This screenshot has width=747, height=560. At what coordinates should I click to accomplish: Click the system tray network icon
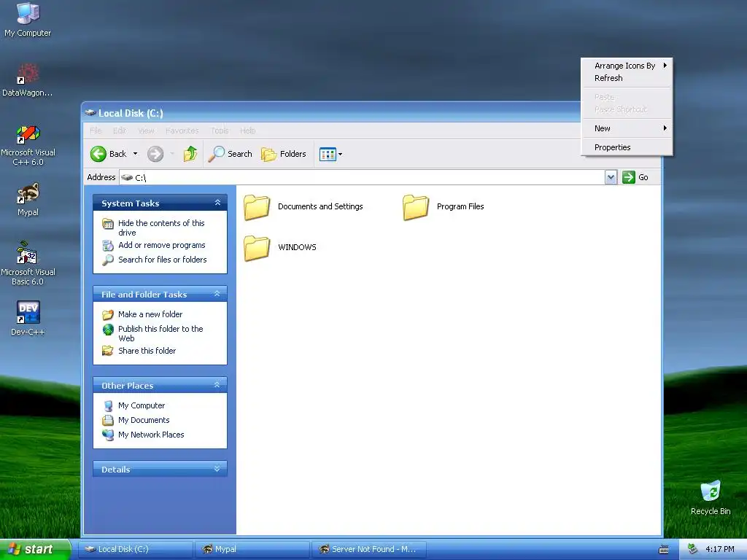[692, 550]
